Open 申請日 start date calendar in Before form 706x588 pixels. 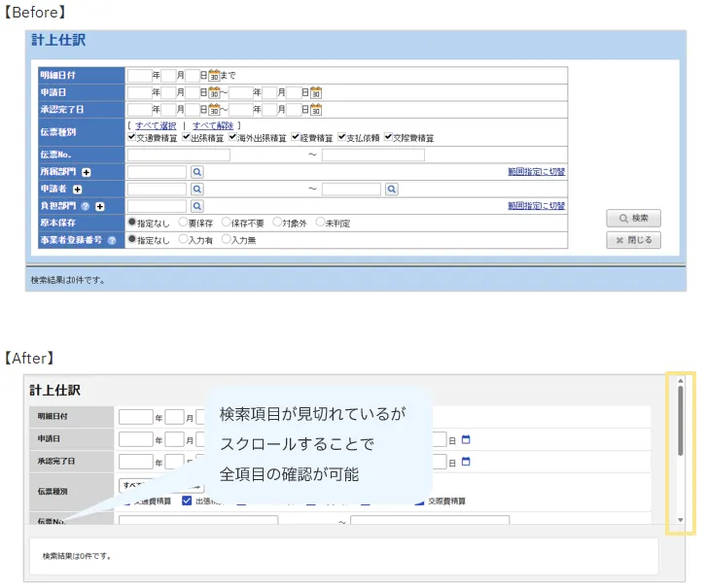click(x=214, y=92)
